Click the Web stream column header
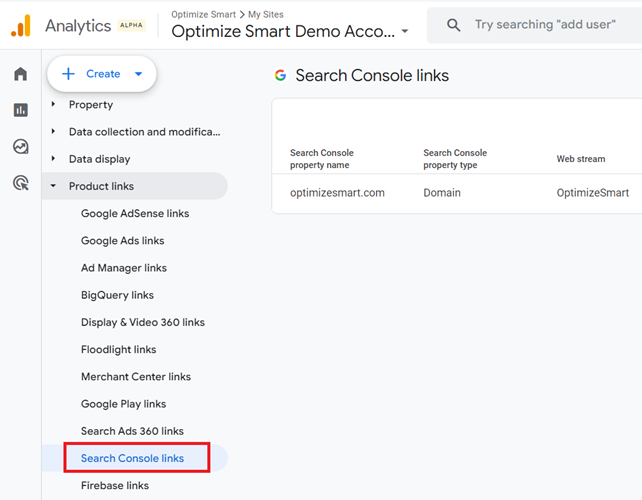Image resolution: width=642 pixels, height=500 pixels. [x=581, y=159]
